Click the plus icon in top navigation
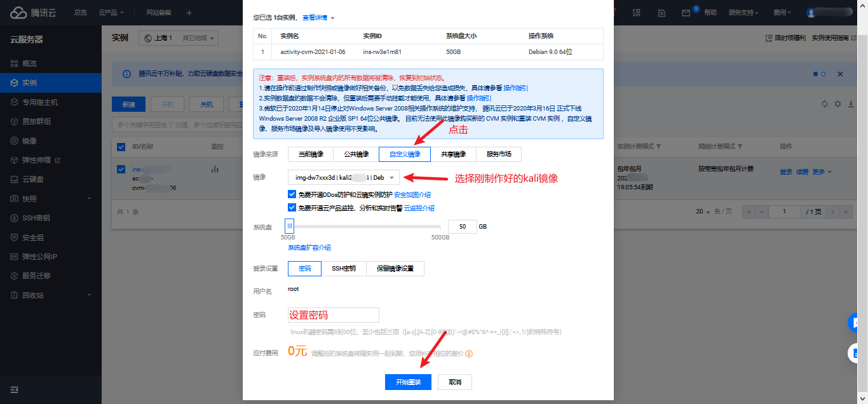This screenshot has width=868, height=404. point(189,12)
